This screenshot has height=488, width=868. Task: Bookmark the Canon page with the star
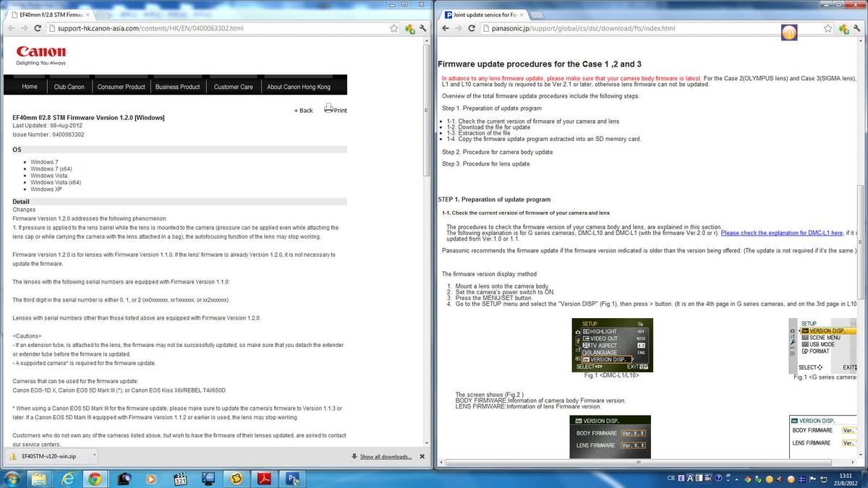pos(394,28)
